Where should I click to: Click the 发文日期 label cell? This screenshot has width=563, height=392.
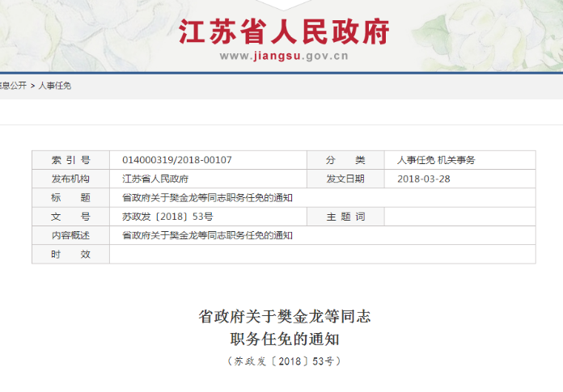click(345, 179)
